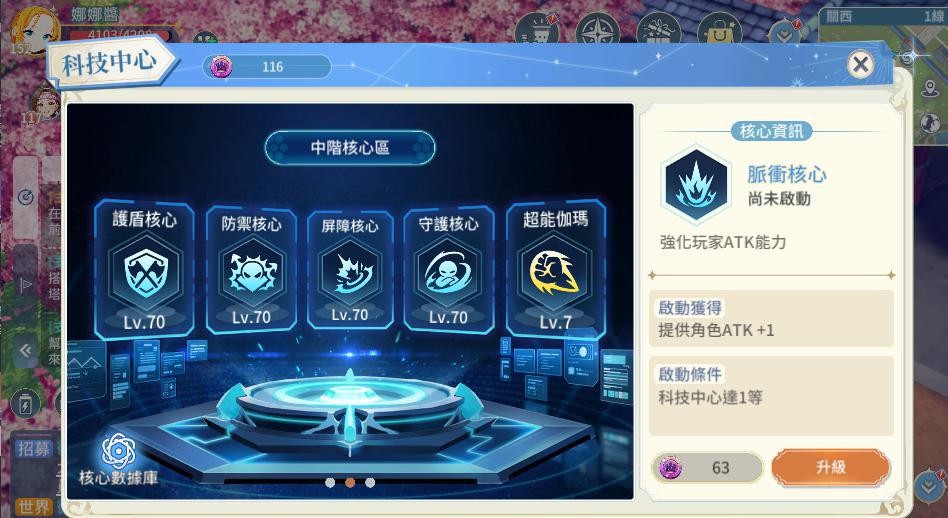Choose the 屏障核心 barrier core card
This screenshot has width=948, height=518.
tap(349, 270)
